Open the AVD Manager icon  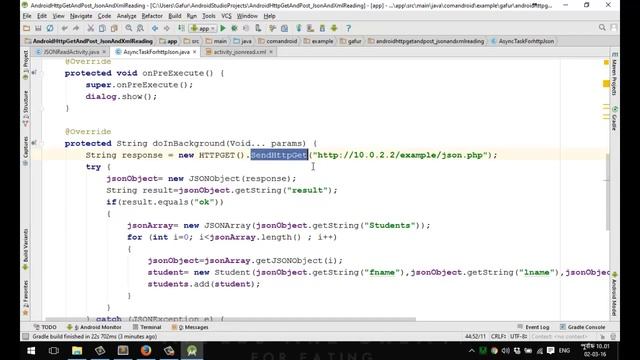(x=311, y=28)
